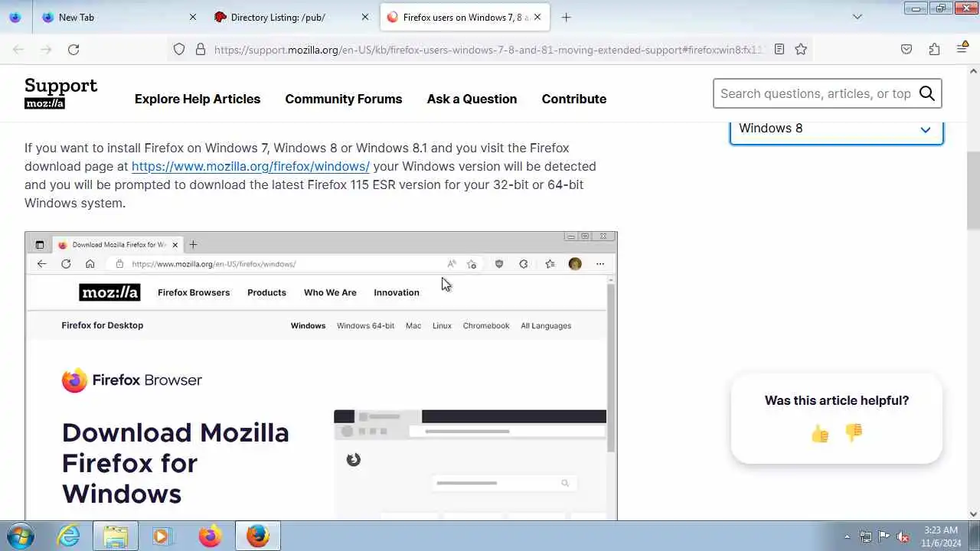This screenshot has width=980, height=551.
Task: Open the Firefox application menu
Action: tap(962, 49)
